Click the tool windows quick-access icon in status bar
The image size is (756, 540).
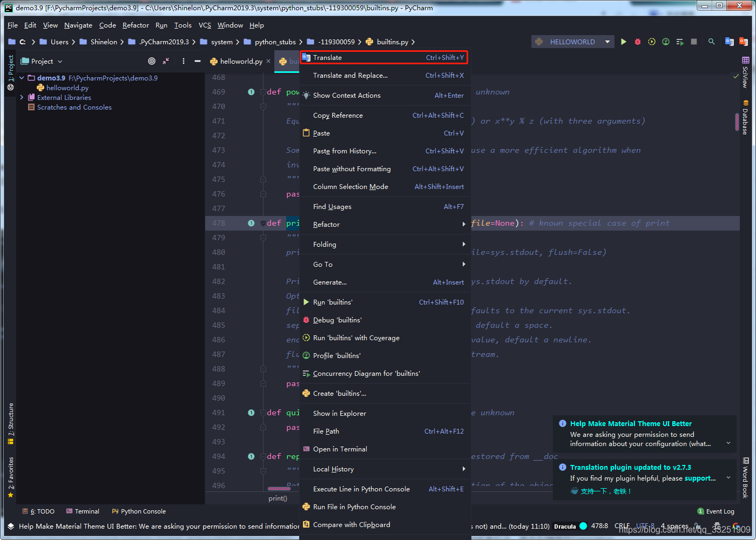click(11, 526)
